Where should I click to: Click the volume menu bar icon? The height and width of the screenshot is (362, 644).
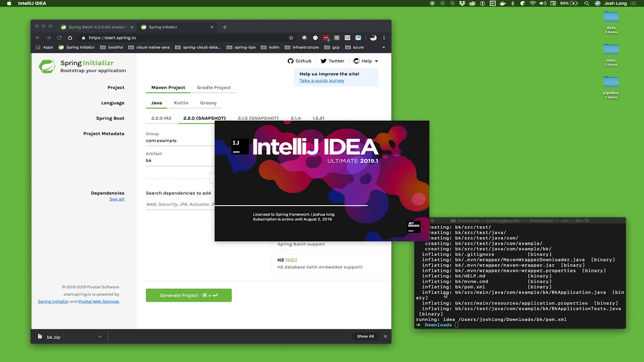pos(543,3)
